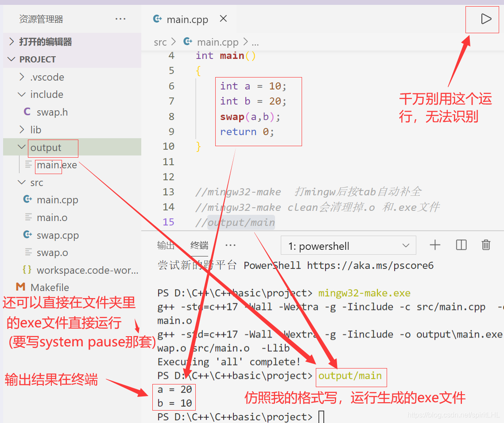Click the 'int b = 20;' code line
Screen dimensions: 504x423
coord(253,101)
